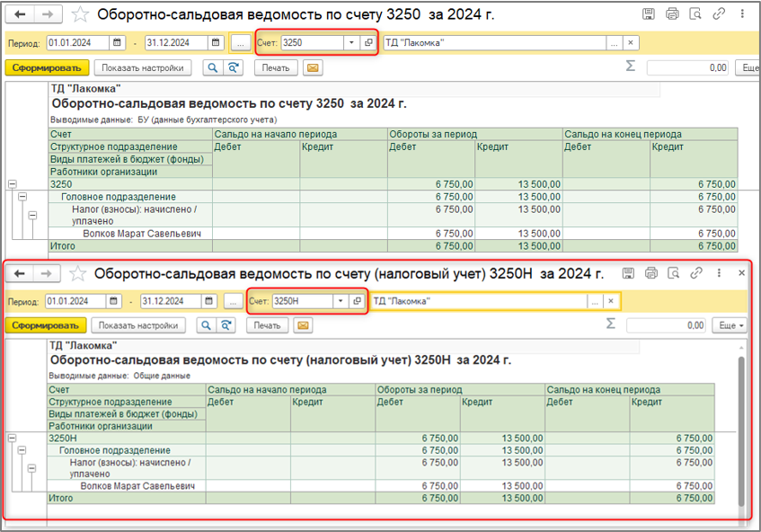The image size is (761, 532).
Task: Open the three-dots options menu icon
Action: point(743,13)
